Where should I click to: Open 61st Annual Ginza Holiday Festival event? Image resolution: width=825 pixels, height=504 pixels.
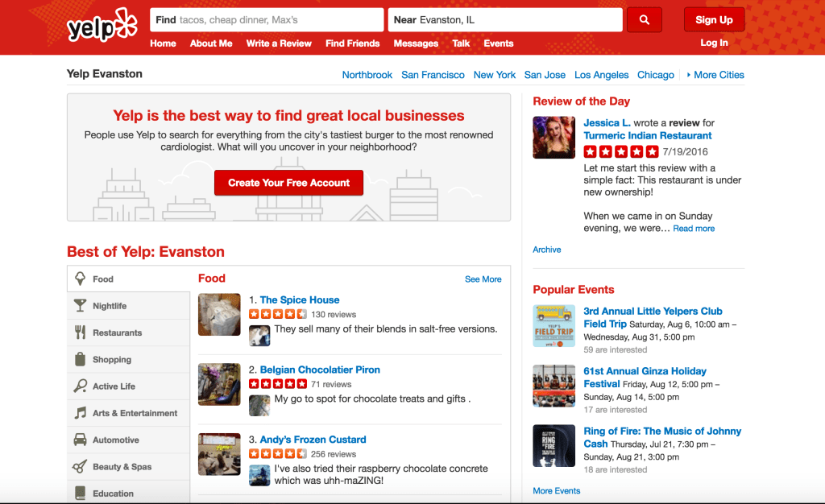click(645, 378)
